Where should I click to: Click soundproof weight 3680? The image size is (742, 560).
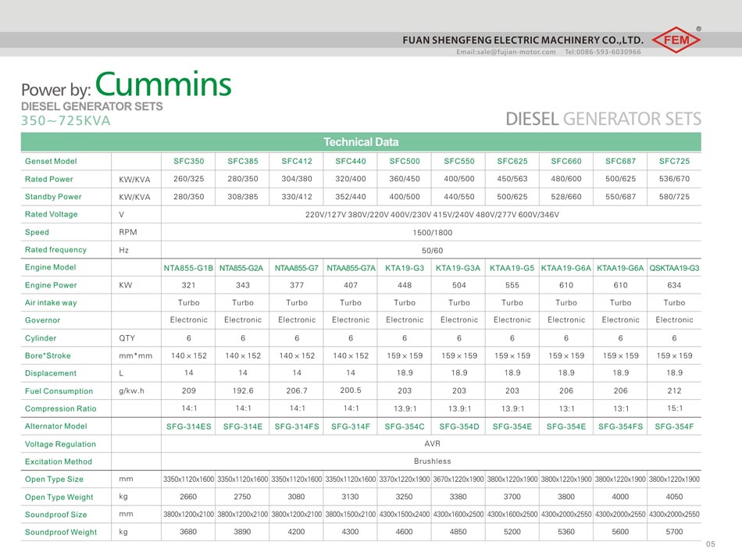tap(188, 532)
